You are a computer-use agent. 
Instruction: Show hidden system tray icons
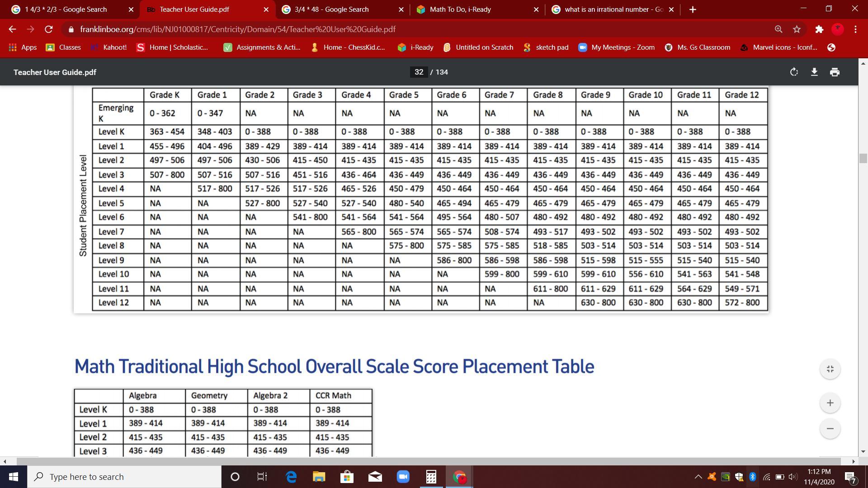click(x=698, y=477)
